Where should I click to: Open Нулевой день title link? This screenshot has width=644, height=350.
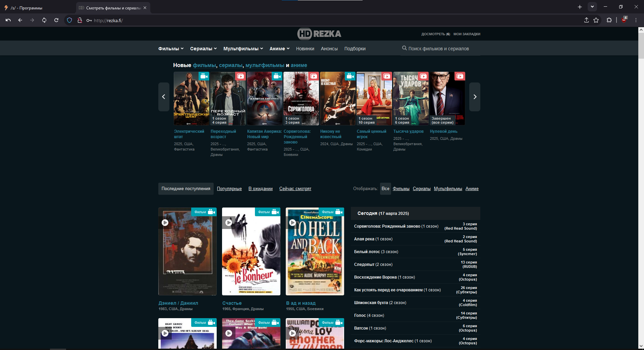pos(443,131)
